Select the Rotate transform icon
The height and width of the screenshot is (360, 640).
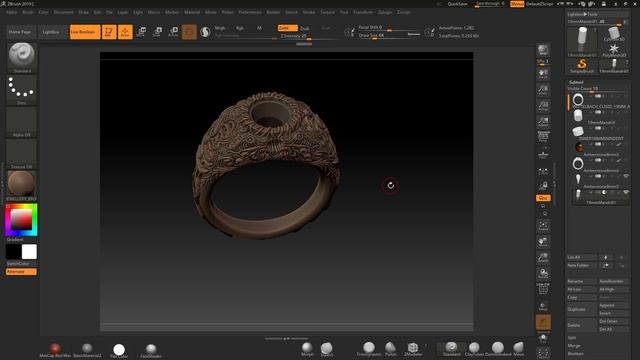173,32
